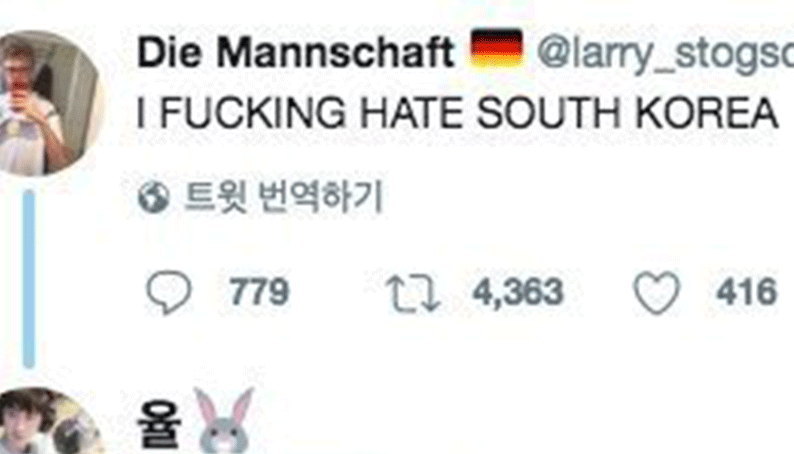The height and width of the screenshot is (454, 794).
Task: Like the tweet with heart icon
Action: [x=657, y=293]
